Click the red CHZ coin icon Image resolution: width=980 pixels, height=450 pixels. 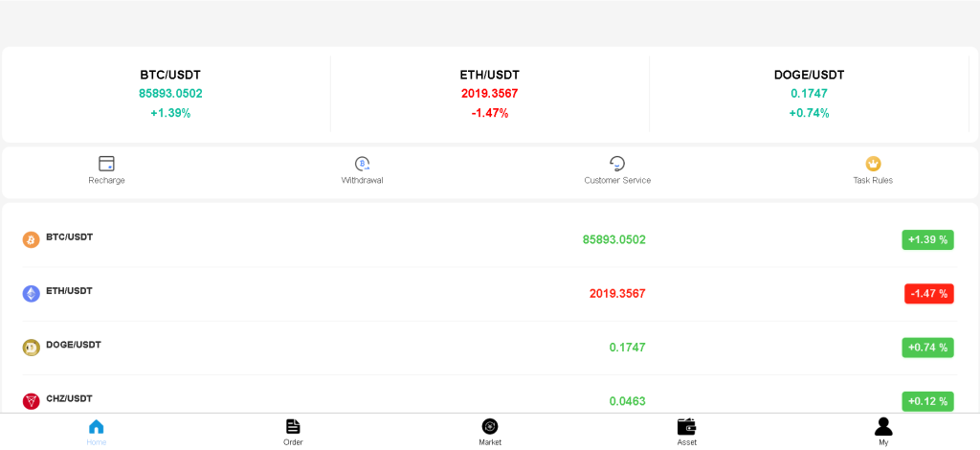(32, 401)
